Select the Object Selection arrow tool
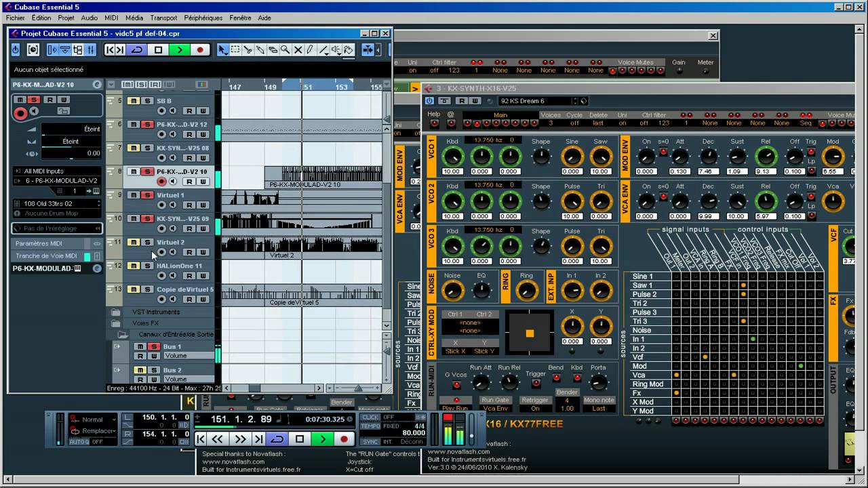The image size is (868, 488). point(222,49)
